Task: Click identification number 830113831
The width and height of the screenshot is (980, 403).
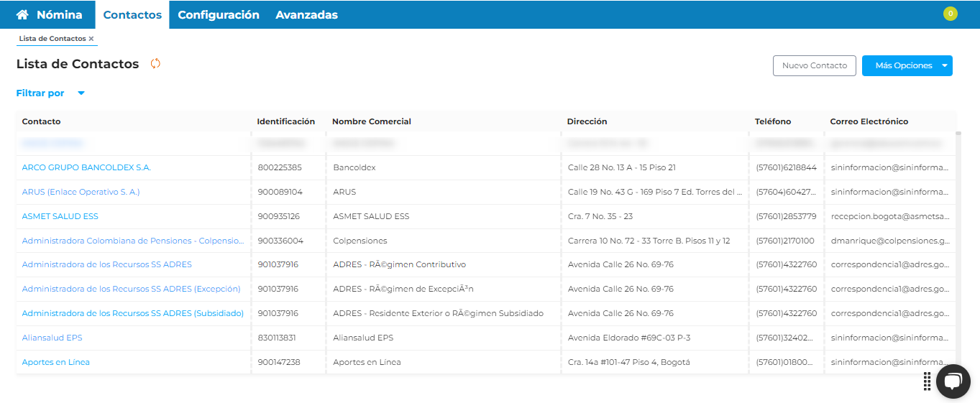Action: [x=277, y=338]
